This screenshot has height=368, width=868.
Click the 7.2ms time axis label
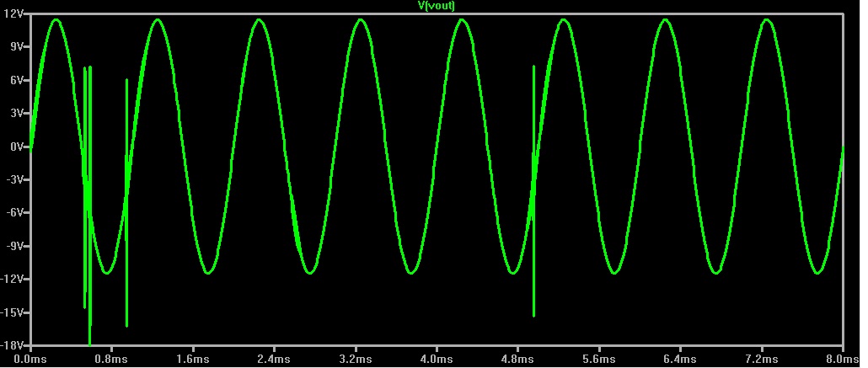click(x=763, y=359)
